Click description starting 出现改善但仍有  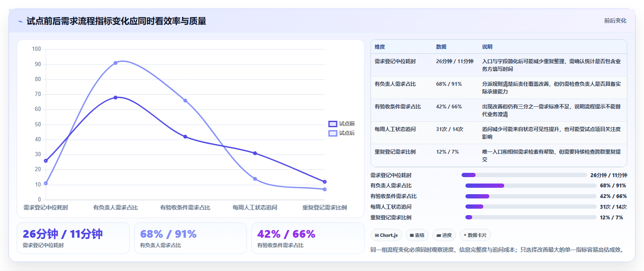[x=551, y=110]
